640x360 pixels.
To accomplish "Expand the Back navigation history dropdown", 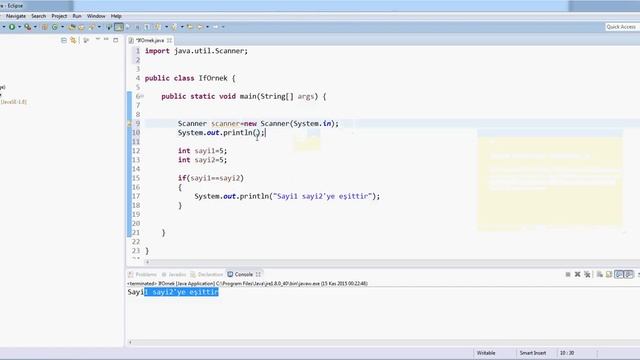I will [207, 27].
